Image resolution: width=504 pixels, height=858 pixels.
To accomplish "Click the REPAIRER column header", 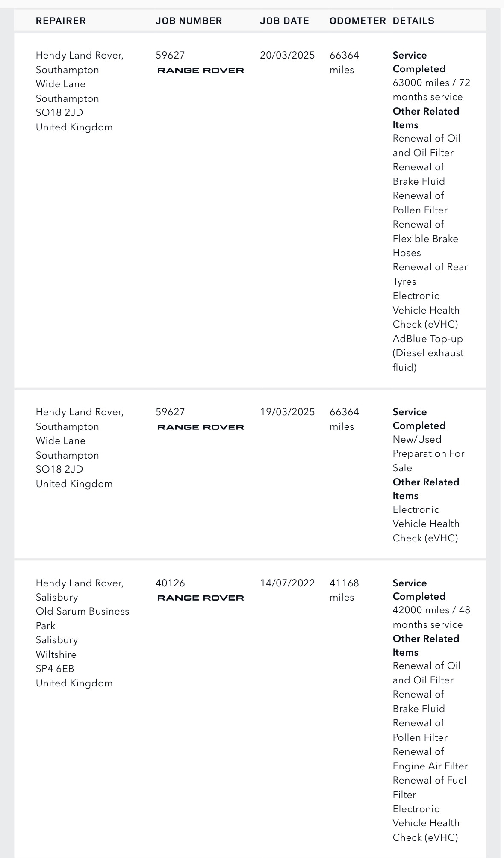I will (x=61, y=21).
